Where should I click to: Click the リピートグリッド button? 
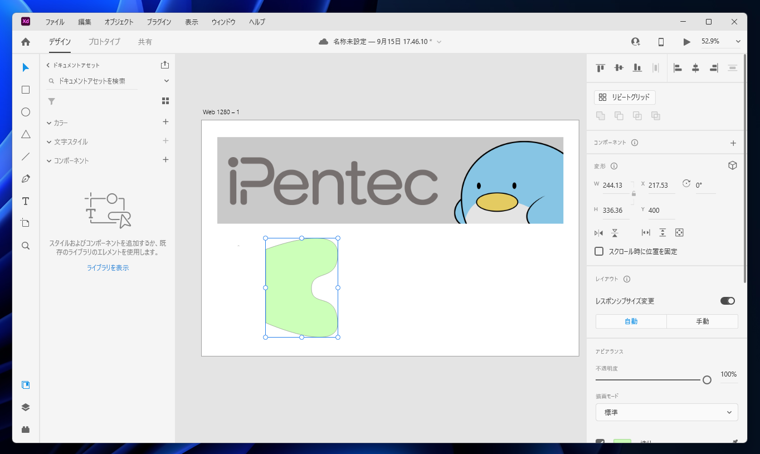(x=625, y=97)
